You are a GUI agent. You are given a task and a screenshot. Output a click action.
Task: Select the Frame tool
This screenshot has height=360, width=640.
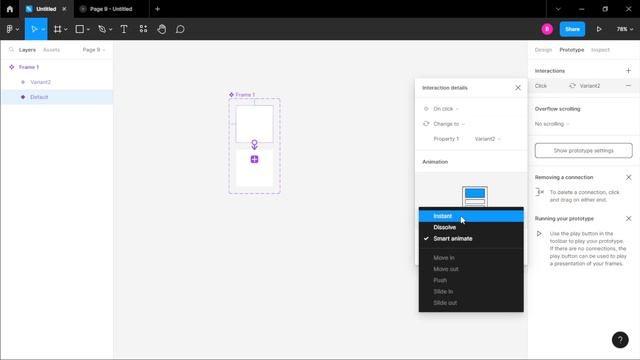click(58, 29)
